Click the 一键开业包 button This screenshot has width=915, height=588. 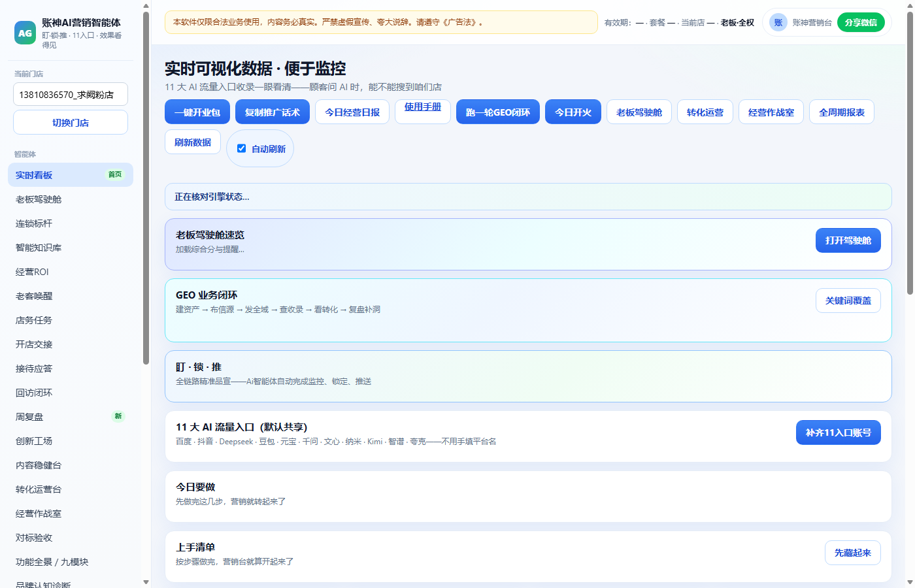(197, 112)
